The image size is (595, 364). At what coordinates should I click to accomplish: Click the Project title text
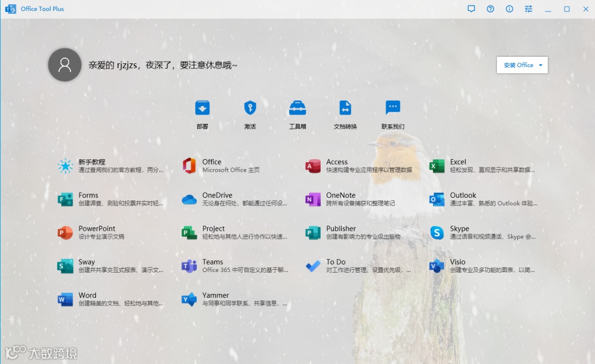click(213, 229)
